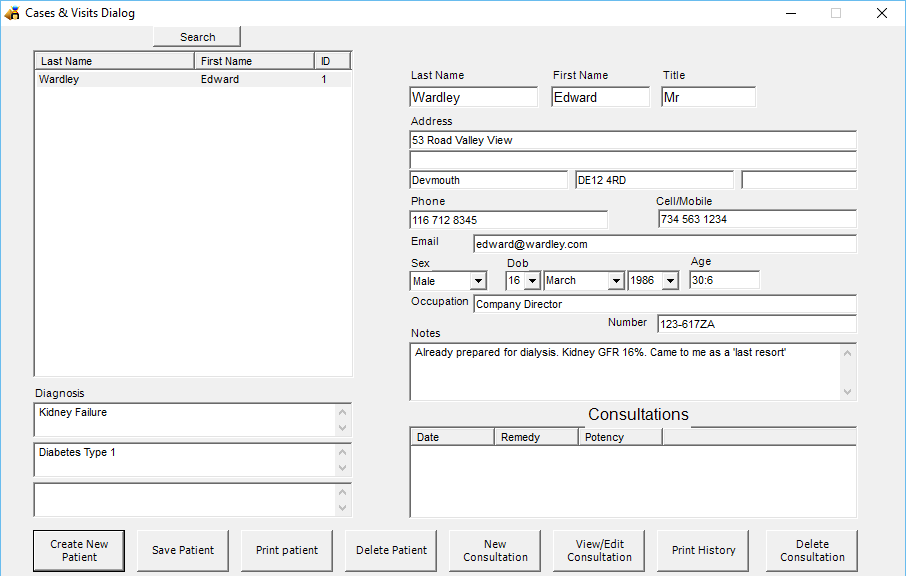Open the Dob month dropdown showing March

(x=617, y=281)
